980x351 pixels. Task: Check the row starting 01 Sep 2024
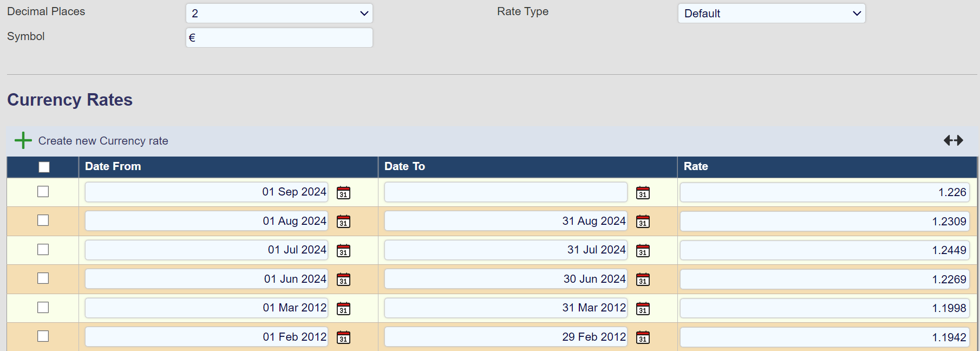click(x=43, y=192)
